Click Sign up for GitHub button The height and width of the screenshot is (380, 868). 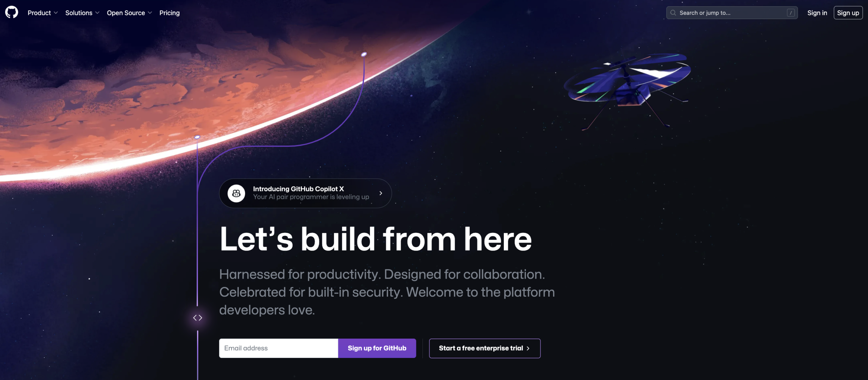[x=377, y=348]
